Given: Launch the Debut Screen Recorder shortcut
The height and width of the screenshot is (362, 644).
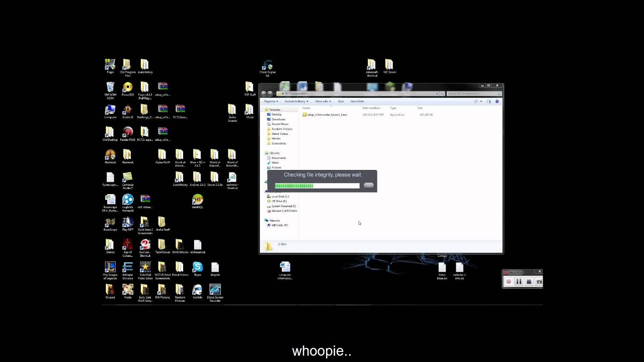Looking at the screenshot, I should (215, 292).
